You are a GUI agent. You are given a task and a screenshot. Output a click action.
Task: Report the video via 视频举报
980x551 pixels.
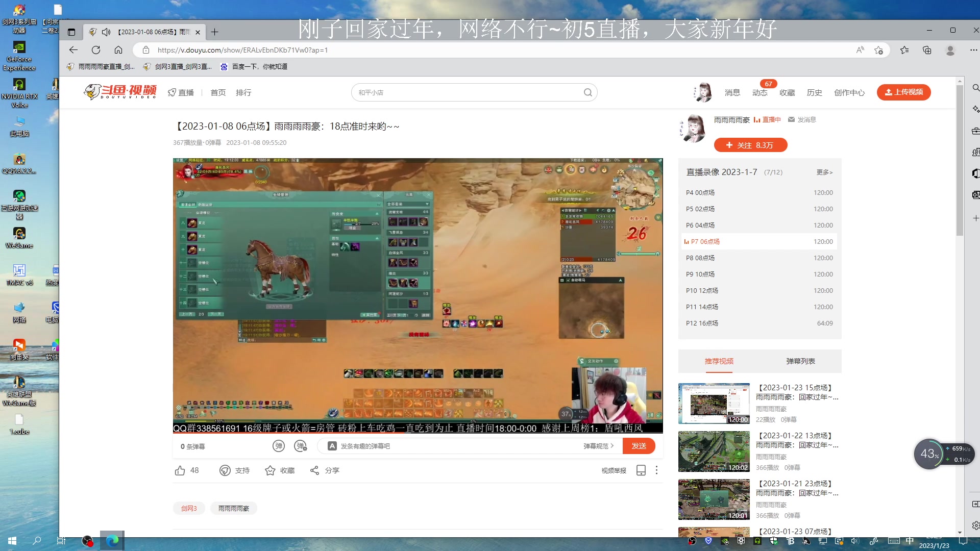(614, 470)
